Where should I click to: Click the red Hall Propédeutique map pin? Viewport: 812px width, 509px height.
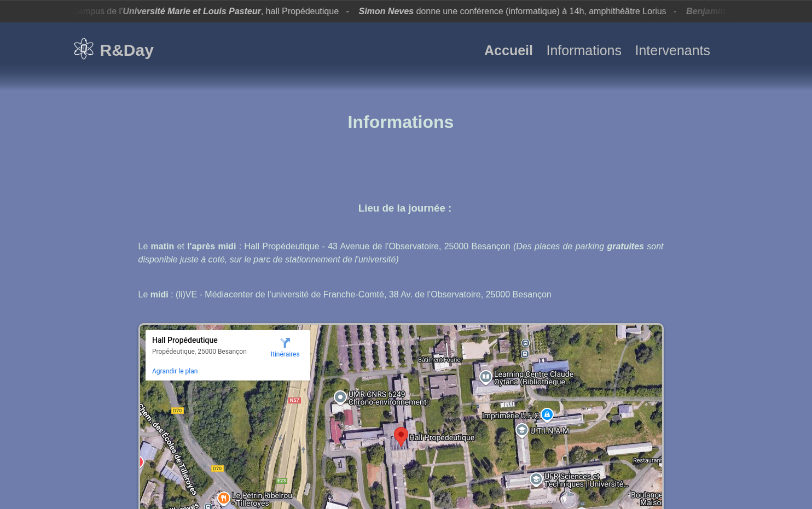(401, 436)
